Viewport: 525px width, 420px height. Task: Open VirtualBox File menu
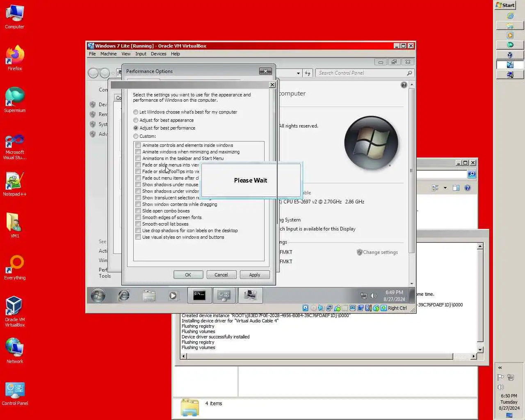92,54
